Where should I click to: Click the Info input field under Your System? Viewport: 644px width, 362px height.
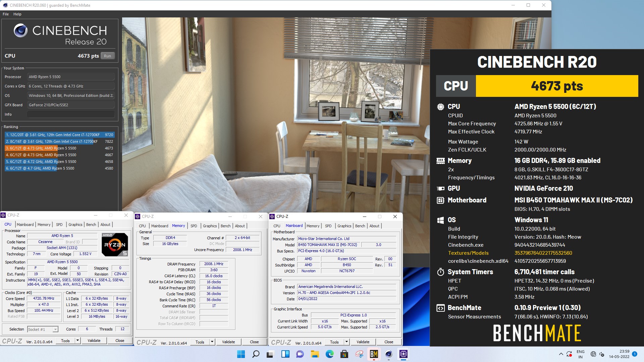coord(71,114)
